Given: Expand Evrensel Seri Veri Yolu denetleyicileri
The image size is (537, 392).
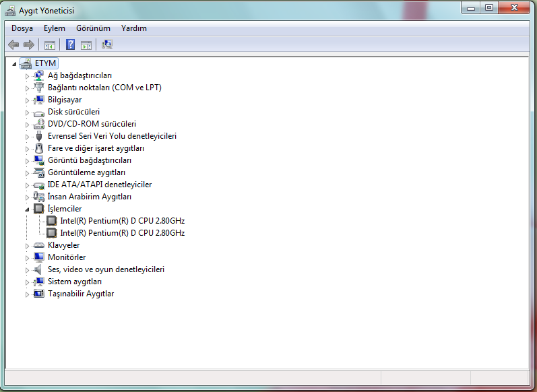Looking at the screenshot, I should coord(27,137).
